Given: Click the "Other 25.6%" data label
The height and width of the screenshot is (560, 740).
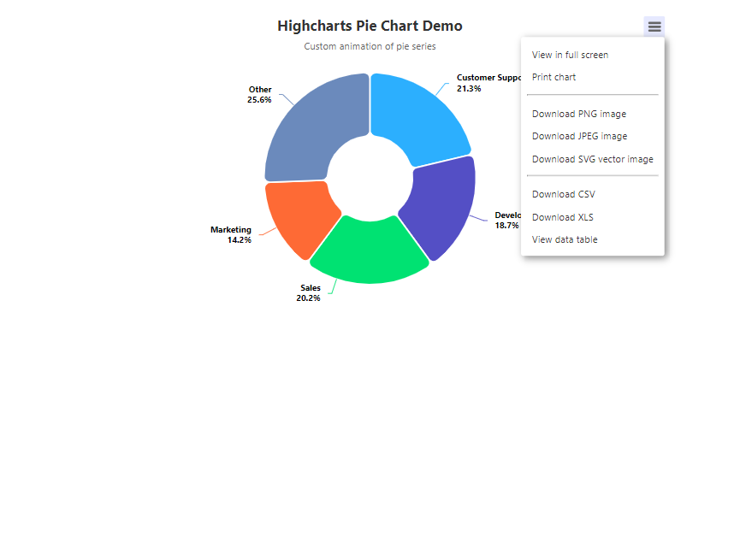Looking at the screenshot, I should tap(259, 94).
